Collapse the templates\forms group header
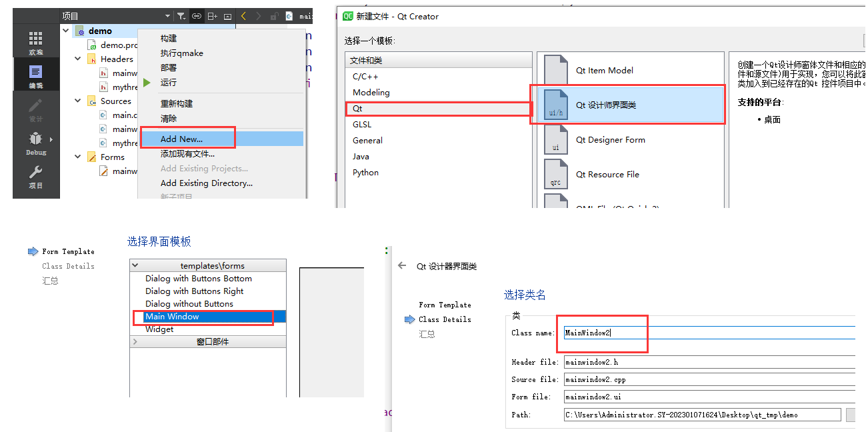 [x=208, y=265]
